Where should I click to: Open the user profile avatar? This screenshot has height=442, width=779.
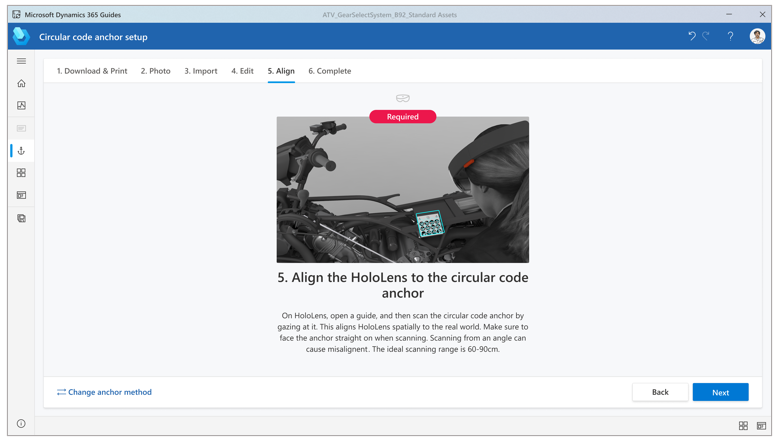coord(757,36)
